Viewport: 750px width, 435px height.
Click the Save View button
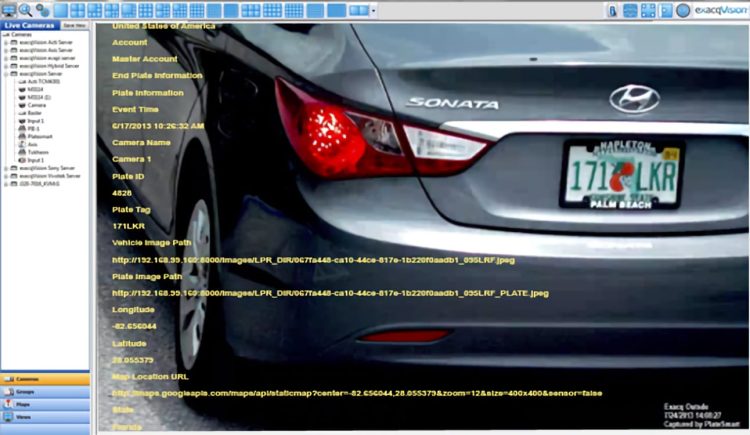point(75,25)
